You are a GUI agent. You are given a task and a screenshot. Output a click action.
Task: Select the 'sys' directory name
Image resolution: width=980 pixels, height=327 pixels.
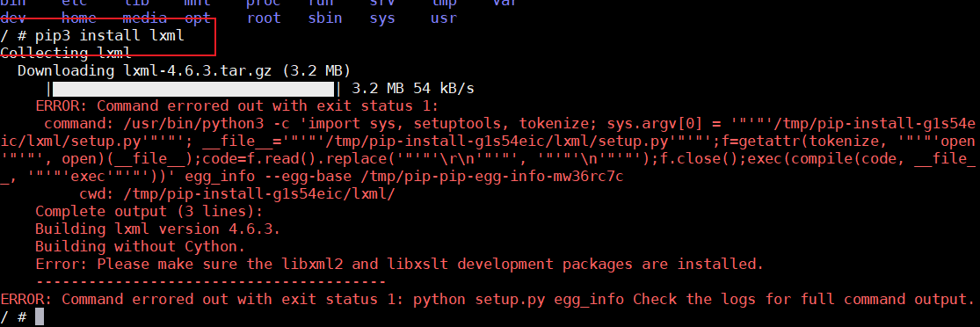pos(381,18)
